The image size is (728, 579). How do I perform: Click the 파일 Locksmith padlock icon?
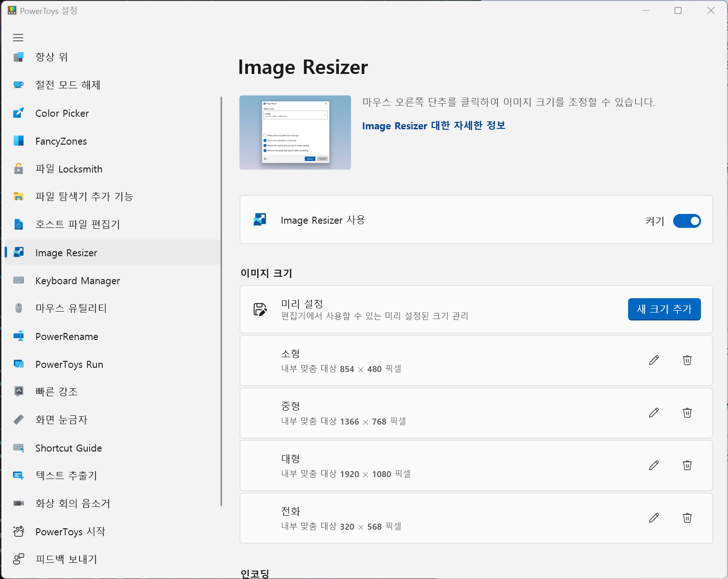tap(19, 169)
